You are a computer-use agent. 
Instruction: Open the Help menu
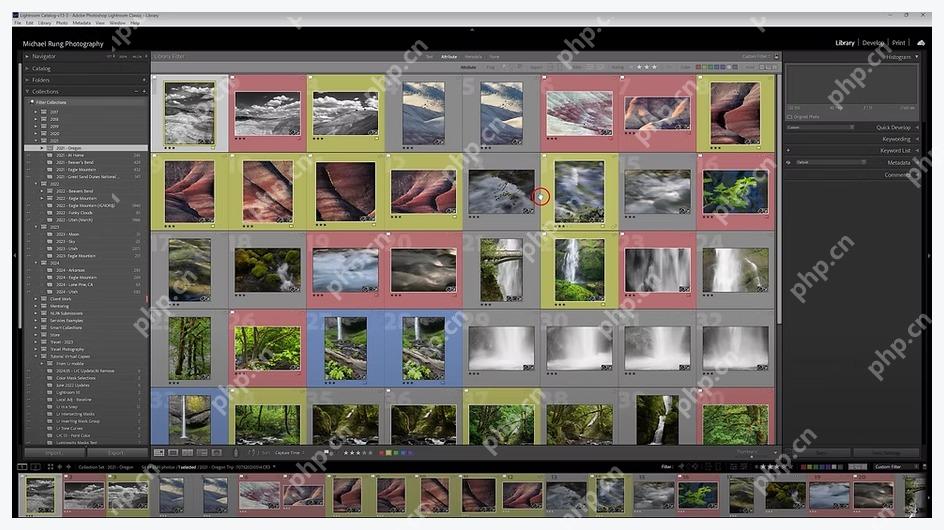135,23
